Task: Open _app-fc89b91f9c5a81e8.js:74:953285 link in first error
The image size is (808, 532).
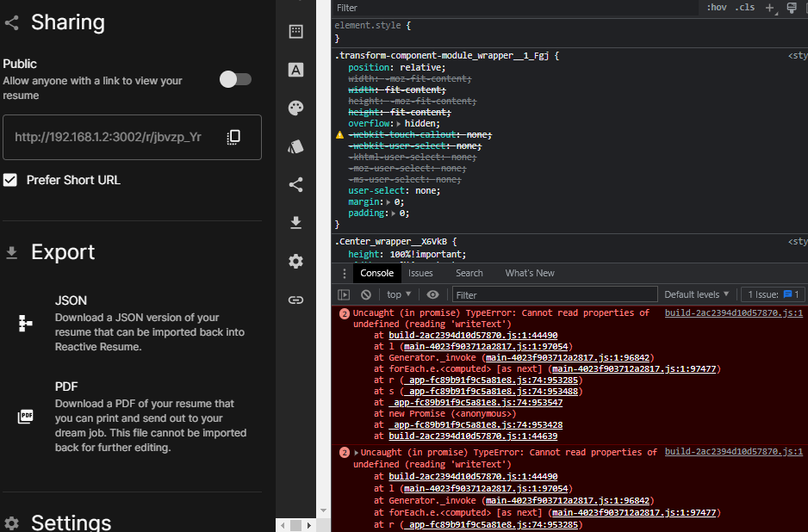Action: tap(491, 380)
